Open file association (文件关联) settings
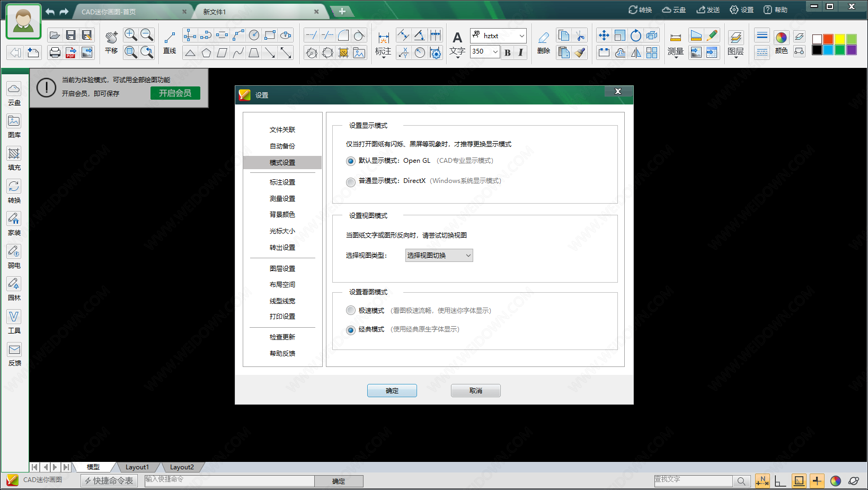 pos(282,130)
